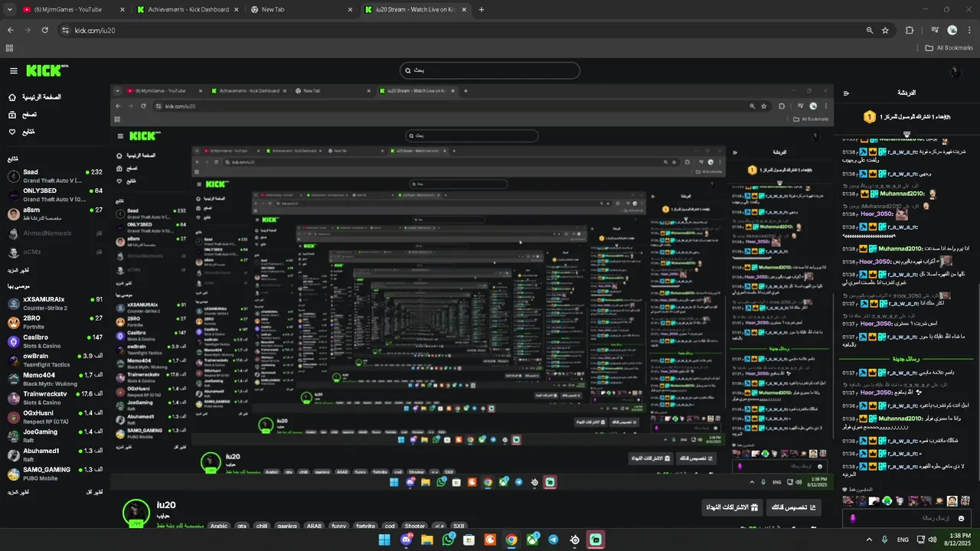Click the Casllbro channel avatar
This screenshot has height=551, width=980.
pyautogui.click(x=13, y=341)
